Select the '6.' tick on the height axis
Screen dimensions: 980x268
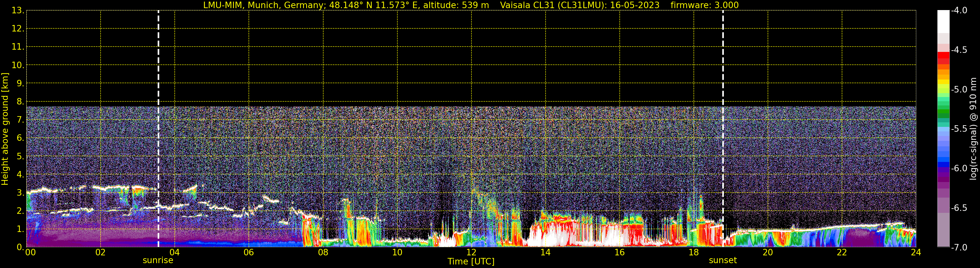click(20, 138)
